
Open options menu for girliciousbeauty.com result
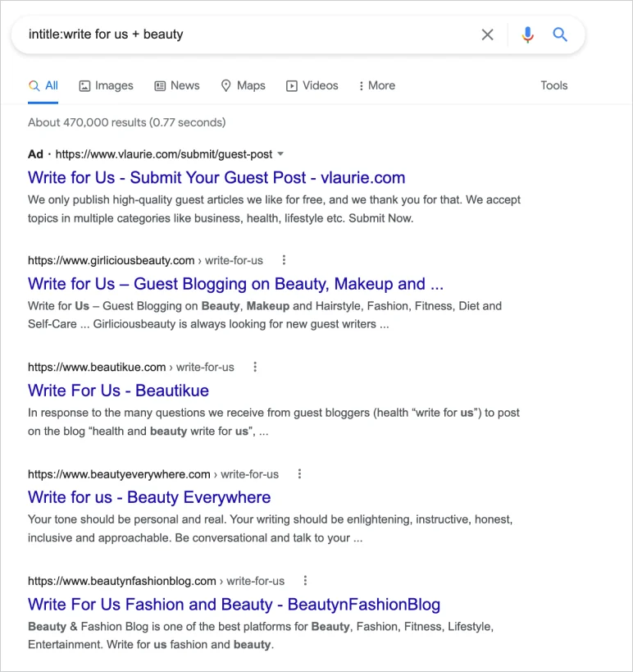tap(284, 260)
